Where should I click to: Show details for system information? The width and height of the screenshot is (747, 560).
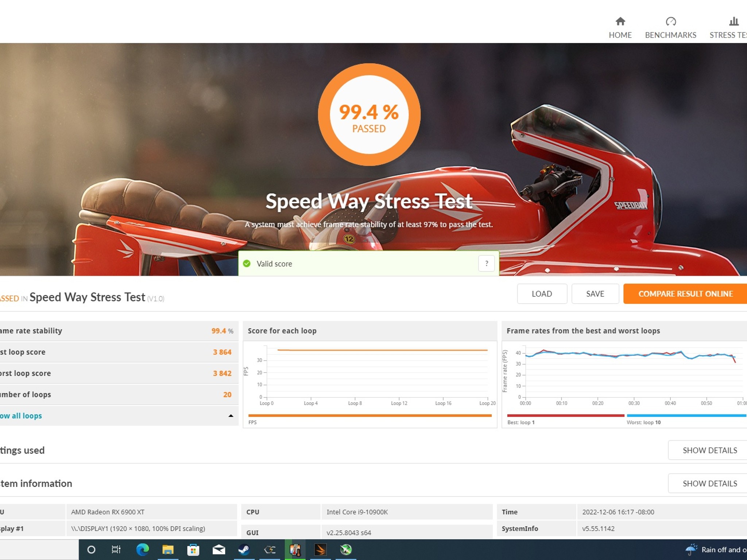(709, 483)
